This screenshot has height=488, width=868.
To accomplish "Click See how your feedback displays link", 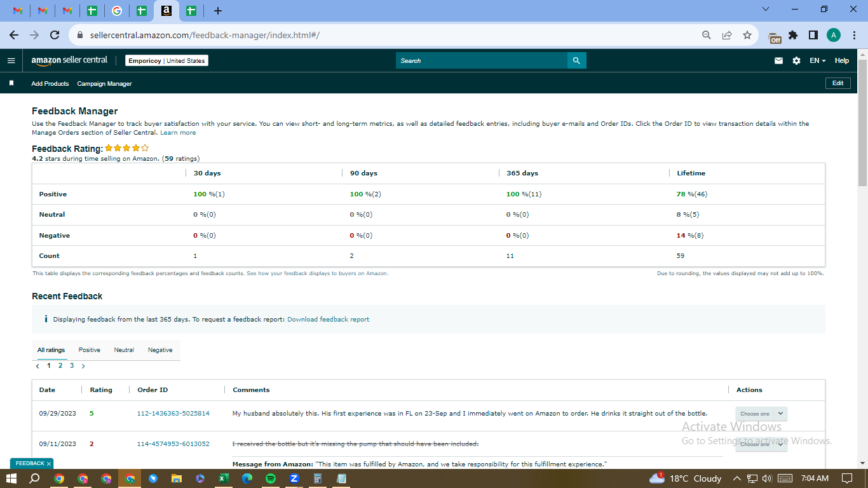I will coord(317,273).
